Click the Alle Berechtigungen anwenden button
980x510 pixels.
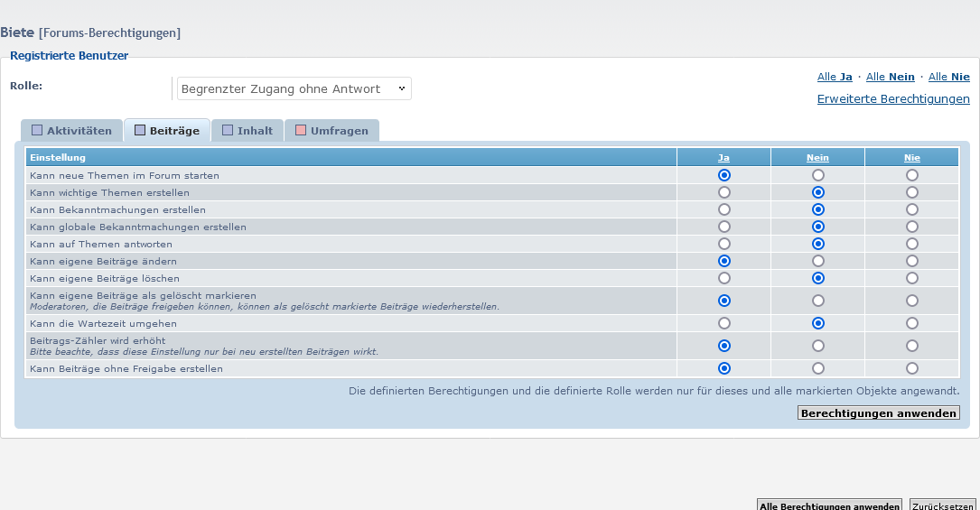pos(829,505)
